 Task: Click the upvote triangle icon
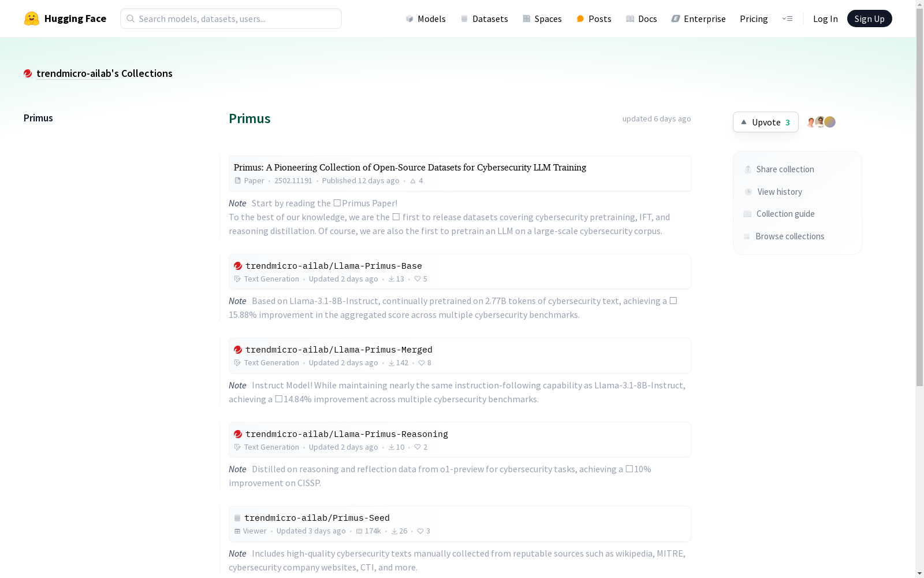[x=744, y=122]
